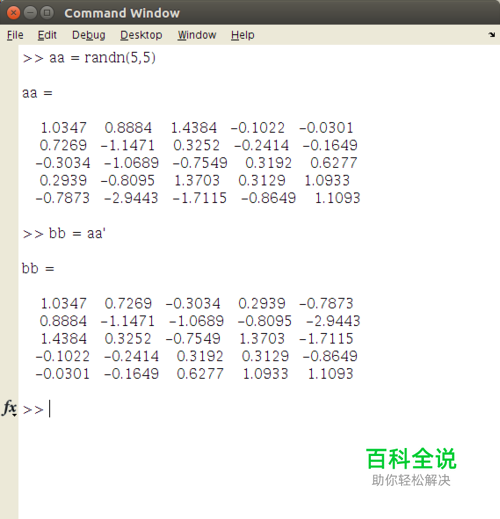Image resolution: width=500 pixels, height=519 pixels.
Task: Open the File menu
Action: tap(15, 35)
